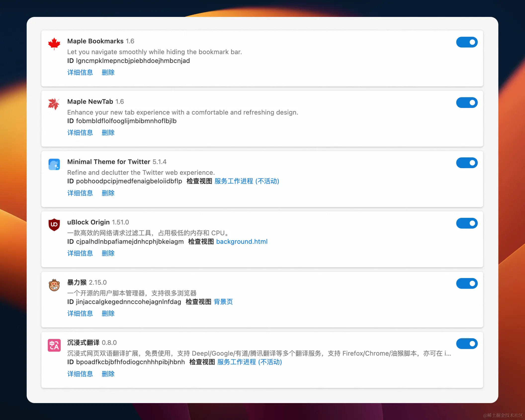Click 暴力猴 version 2.15.0
The width and height of the screenshot is (525, 420).
click(98, 282)
